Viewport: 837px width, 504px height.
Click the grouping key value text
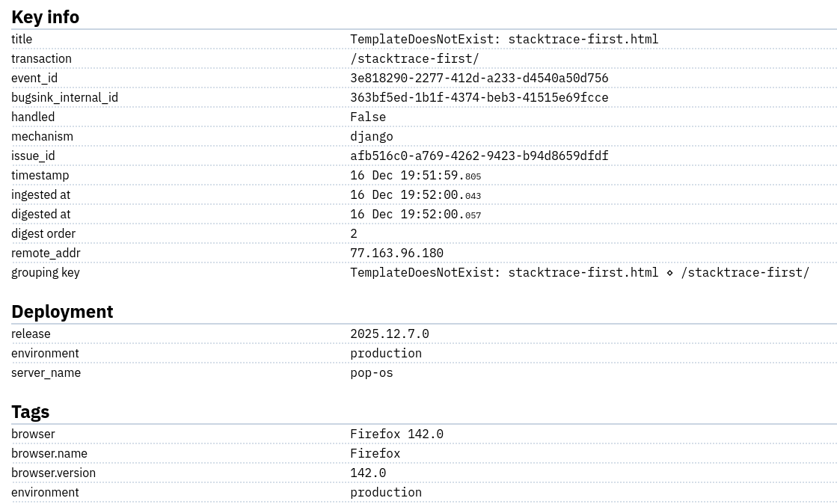point(579,272)
